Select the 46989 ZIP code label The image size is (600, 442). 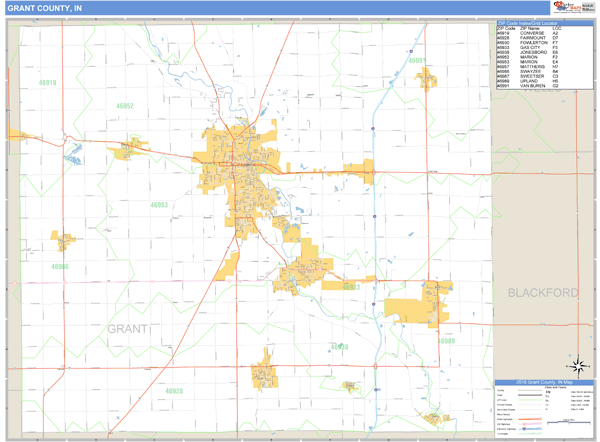pos(446,341)
